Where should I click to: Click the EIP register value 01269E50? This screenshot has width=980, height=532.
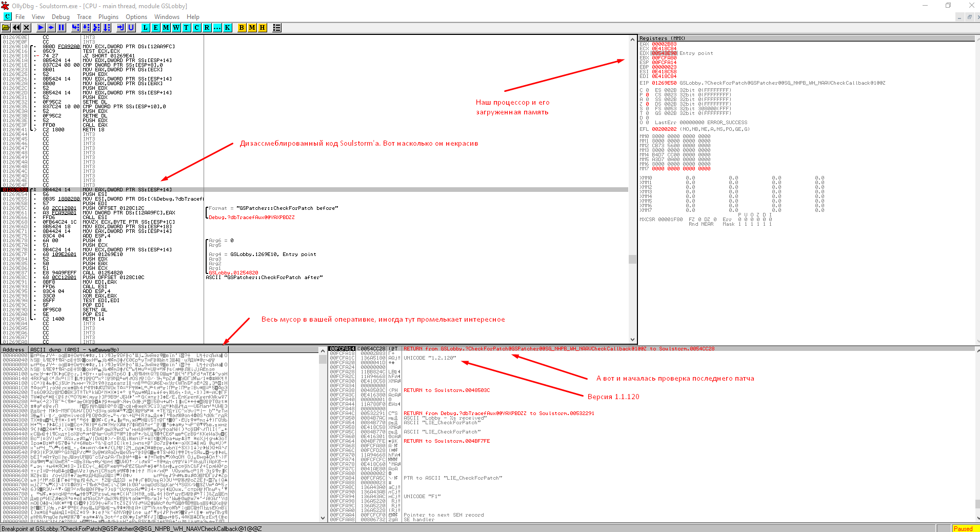pos(664,83)
